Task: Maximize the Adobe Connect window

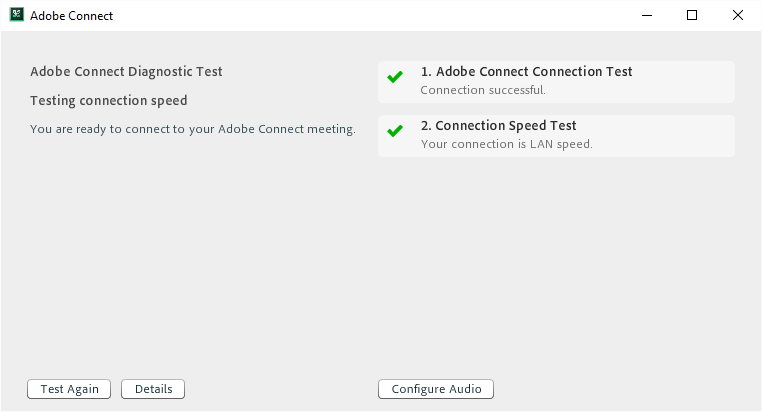Action: (692, 15)
